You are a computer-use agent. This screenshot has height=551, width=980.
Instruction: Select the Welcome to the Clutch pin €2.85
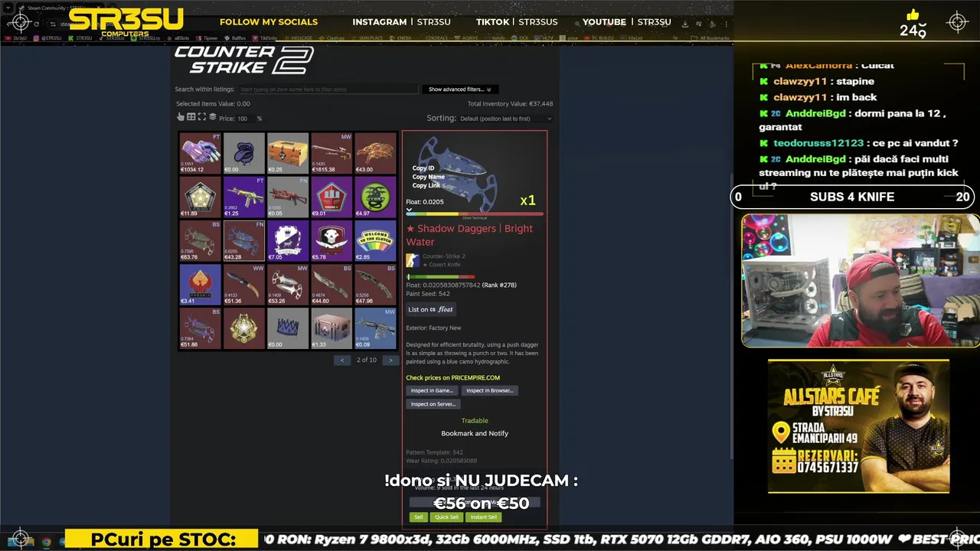[375, 240]
